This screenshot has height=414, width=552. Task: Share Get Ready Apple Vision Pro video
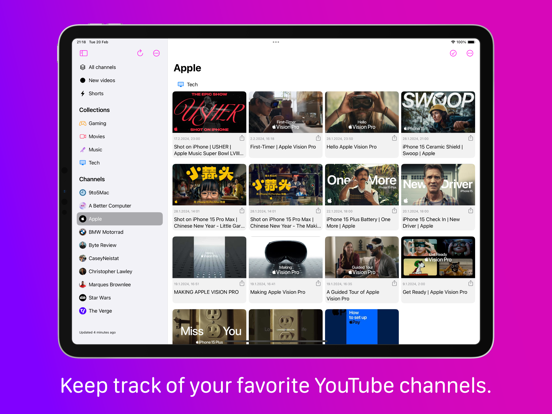[471, 283]
